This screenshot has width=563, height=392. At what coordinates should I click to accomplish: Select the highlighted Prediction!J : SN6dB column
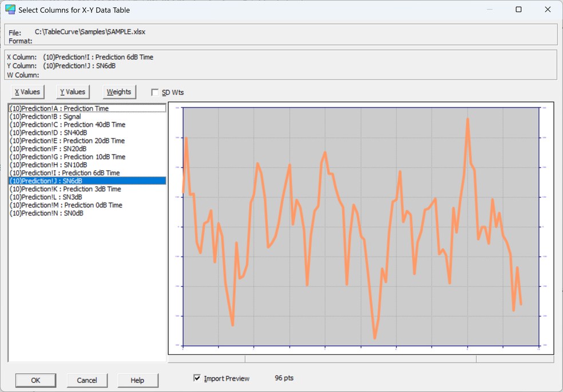pyautogui.click(x=87, y=181)
